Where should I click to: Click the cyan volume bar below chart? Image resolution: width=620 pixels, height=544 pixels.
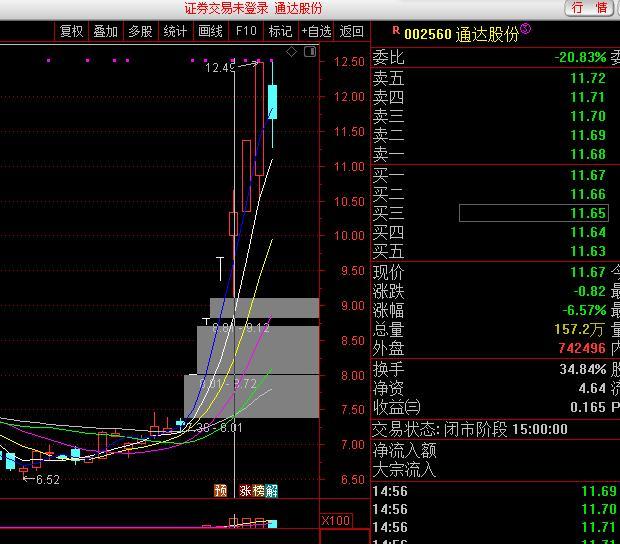point(272,524)
